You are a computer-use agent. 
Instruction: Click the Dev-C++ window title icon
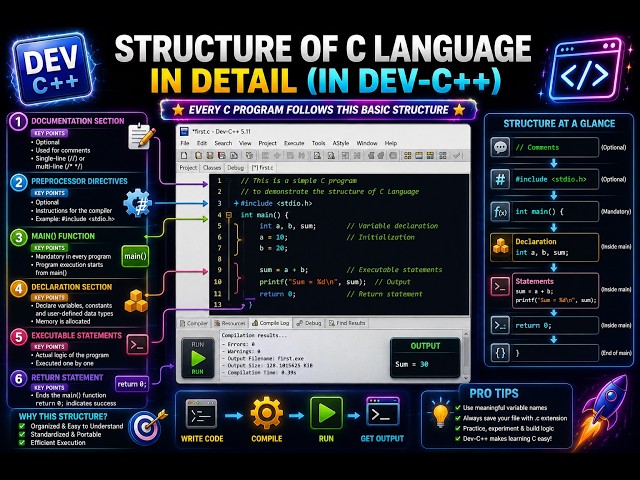pyautogui.click(x=184, y=131)
